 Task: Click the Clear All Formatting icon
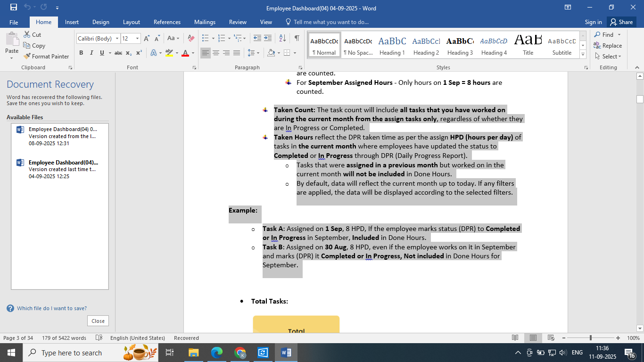[x=191, y=38]
